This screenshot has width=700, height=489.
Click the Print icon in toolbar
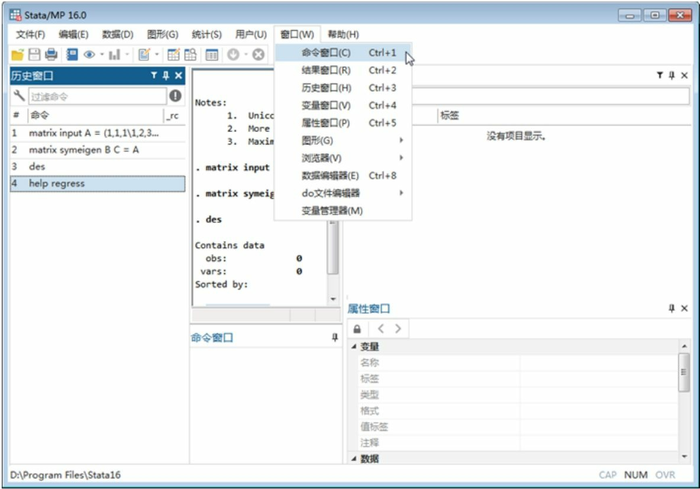pyautogui.click(x=51, y=54)
